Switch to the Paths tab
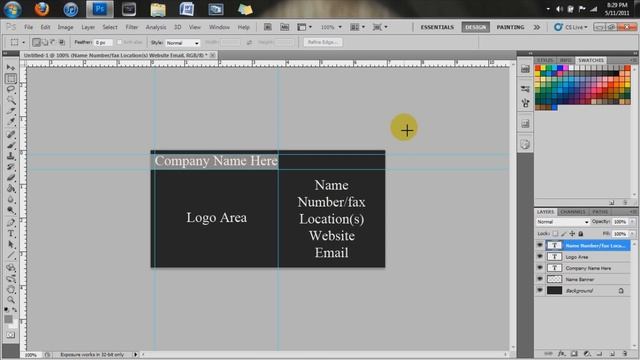The image size is (640, 360). [600, 212]
